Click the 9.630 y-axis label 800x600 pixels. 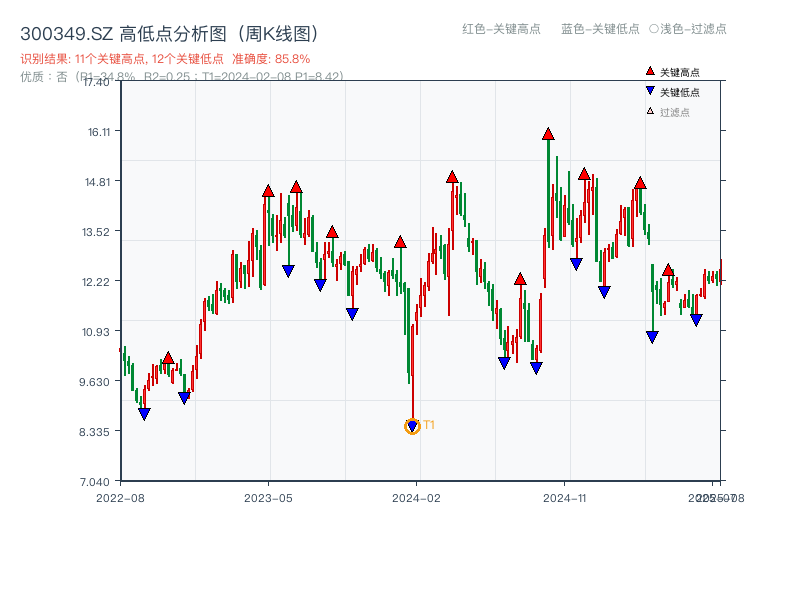point(94,382)
